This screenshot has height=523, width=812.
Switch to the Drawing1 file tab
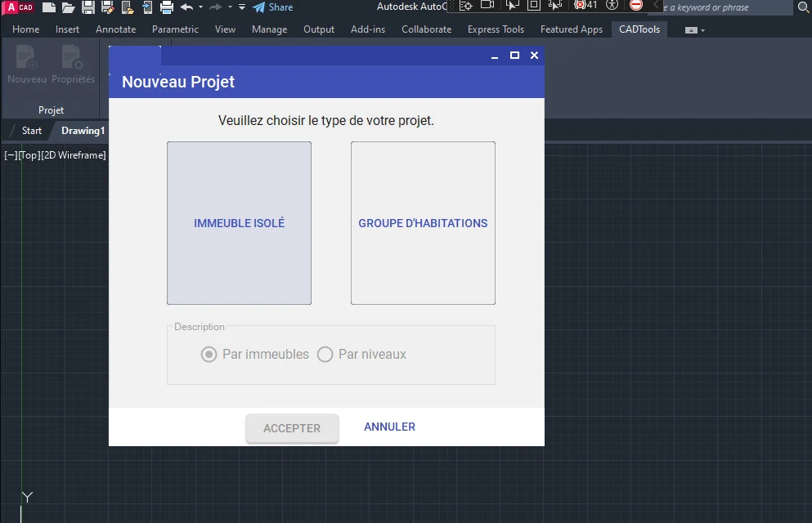(x=83, y=131)
